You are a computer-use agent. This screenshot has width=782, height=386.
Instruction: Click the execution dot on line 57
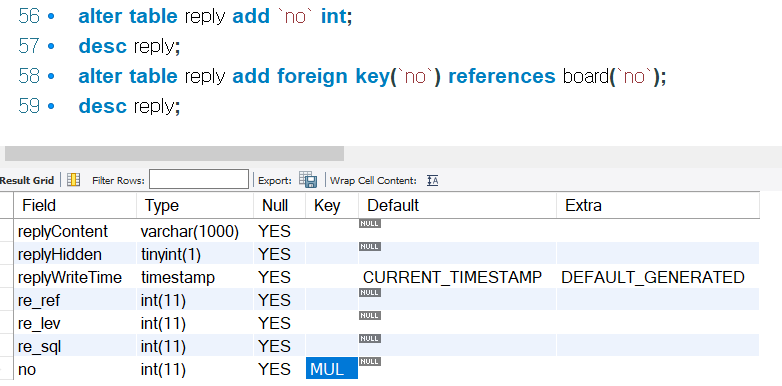pyautogui.click(x=50, y=46)
